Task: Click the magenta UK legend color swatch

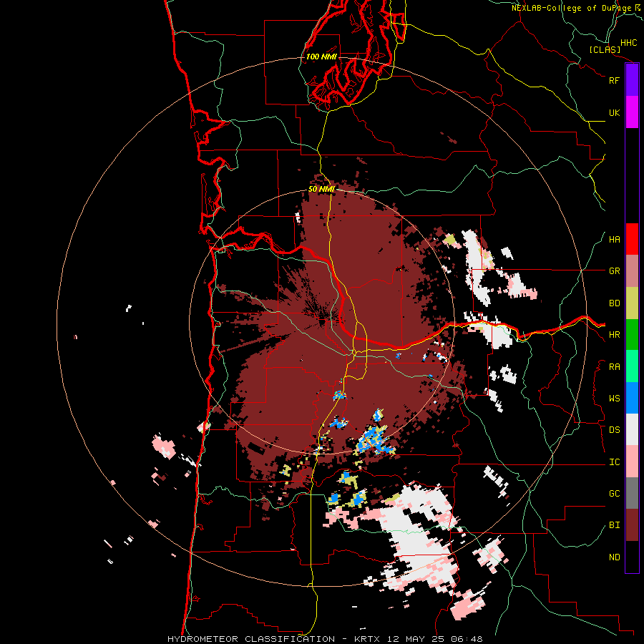Action: (x=632, y=112)
